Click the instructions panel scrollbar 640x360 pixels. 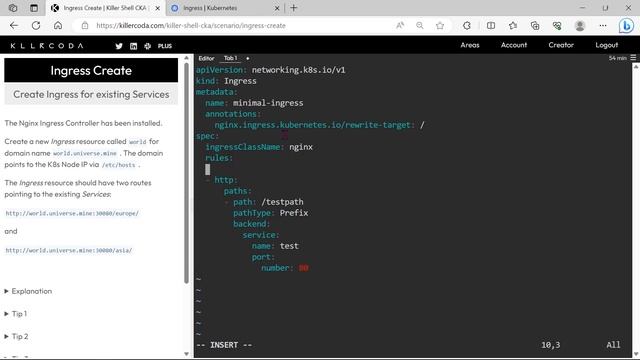click(187, 173)
